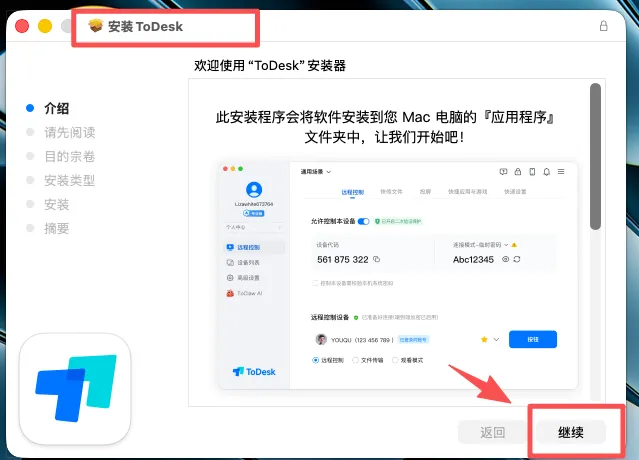Screen dimensions: 639x460
Task: Select the 介绍 step in installer sidebar
Action: click(x=57, y=108)
